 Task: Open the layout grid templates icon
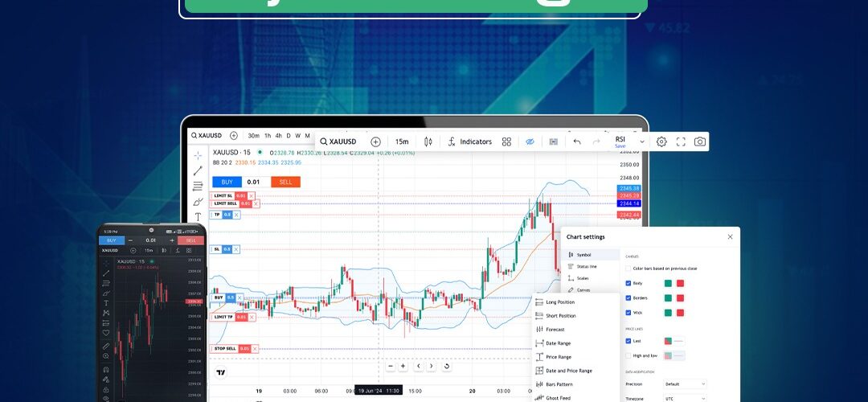tap(506, 142)
